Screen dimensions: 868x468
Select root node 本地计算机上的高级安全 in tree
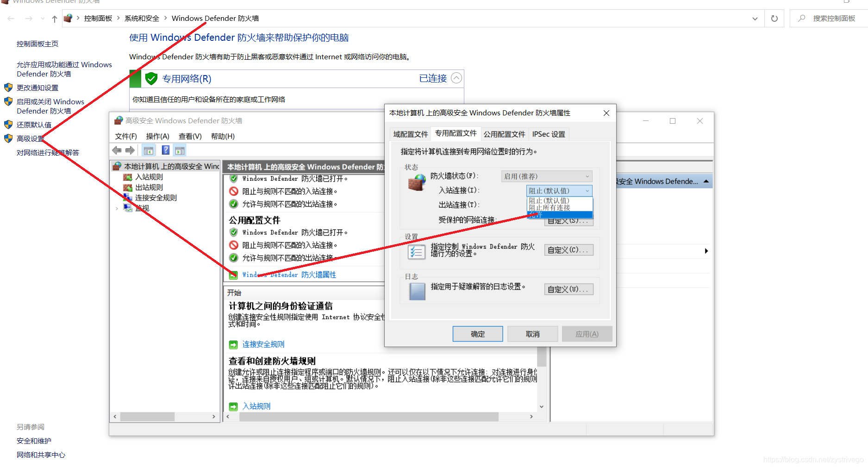pos(171,166)
